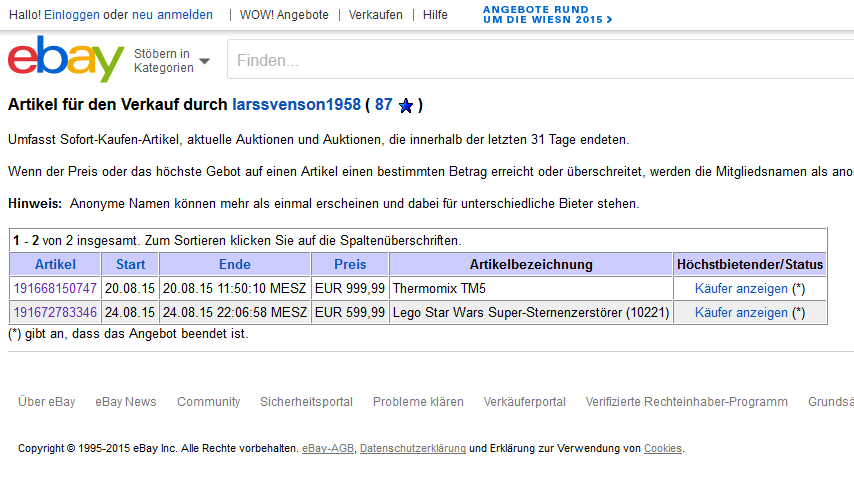
Task: Open item number 191672783346
Action: tap(55, 312)
